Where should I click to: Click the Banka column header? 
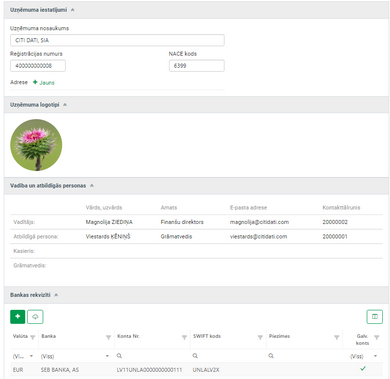coord(49,336)
